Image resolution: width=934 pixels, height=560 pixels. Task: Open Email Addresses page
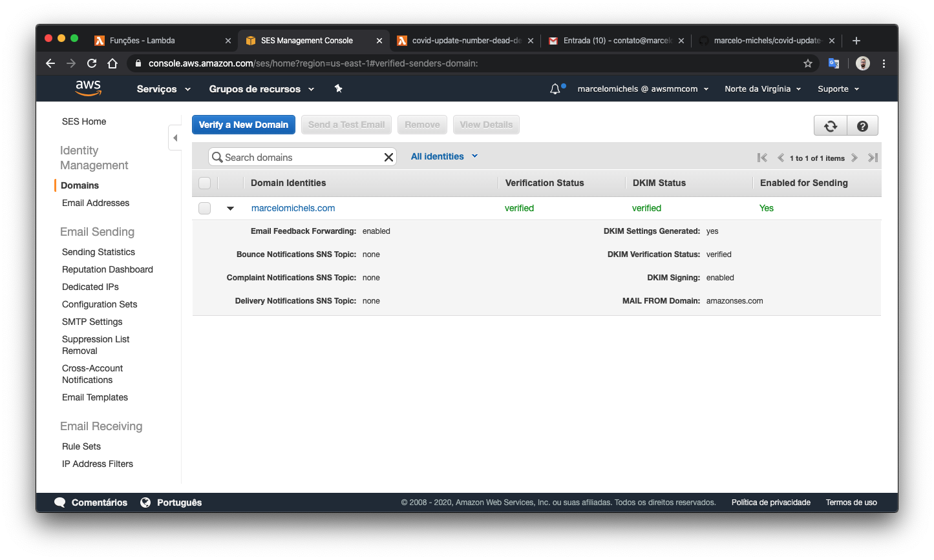96,203
